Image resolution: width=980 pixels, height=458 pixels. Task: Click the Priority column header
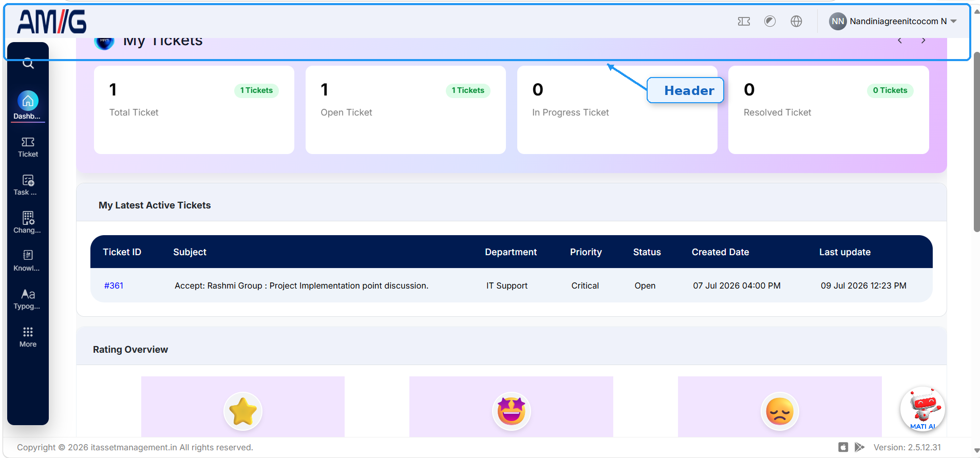tap(586, 252)
